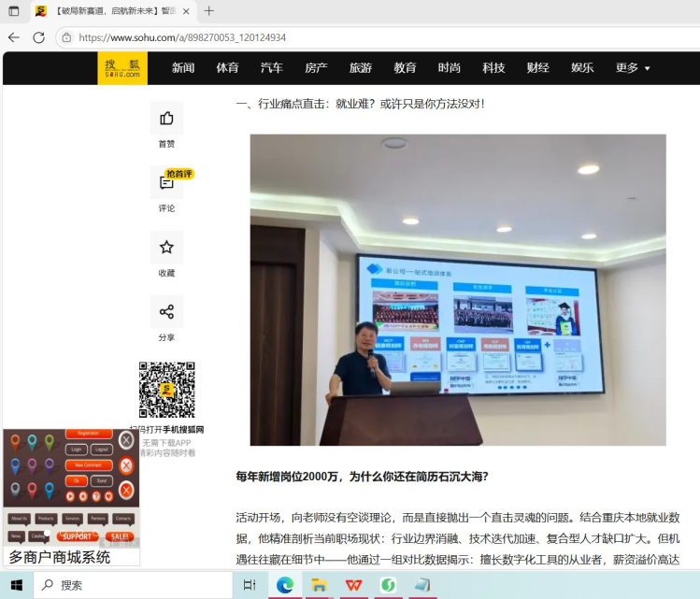The width and height of the screenshot is (700, 599).
Task: Select 科技 in the navigation bar
Action: tap(493, 68)
